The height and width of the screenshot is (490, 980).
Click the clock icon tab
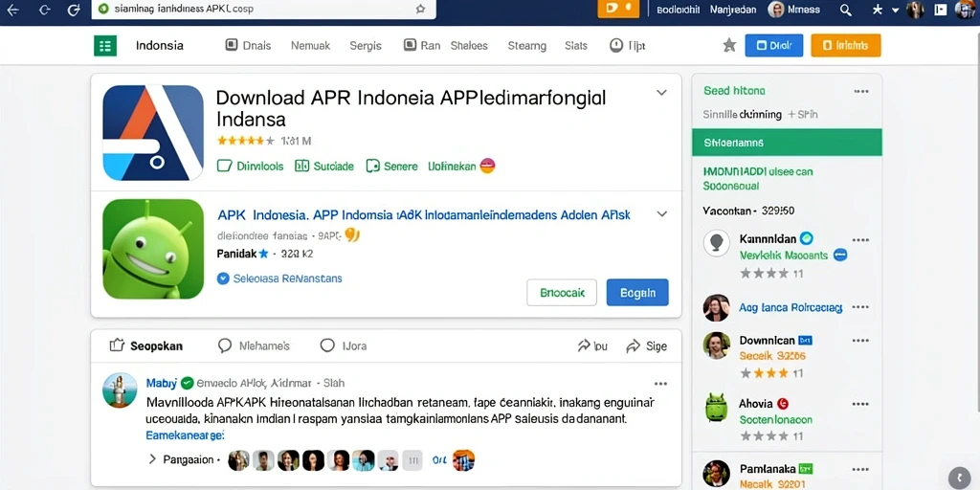(628, 46)
